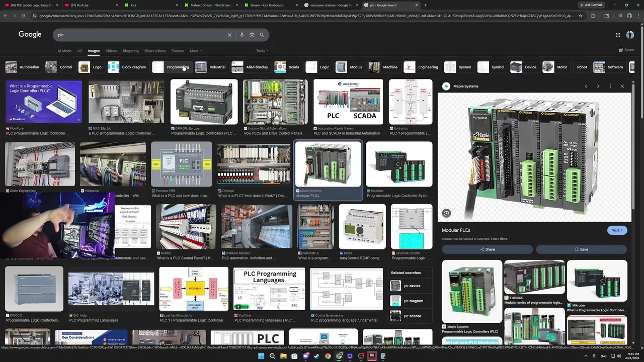Open the large Maple Systems preview image
The height and width of the screenshot is (362, 644).
point(534,157)
